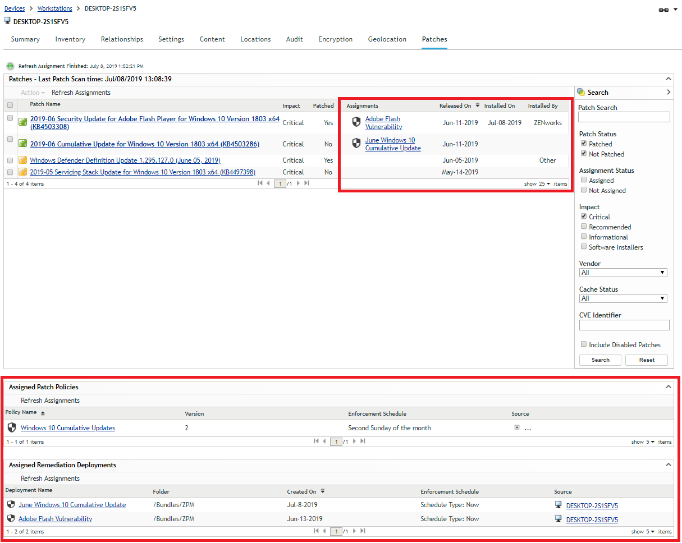Open the show 25 items dropdown
This screenshot has width=682, height=543.
(545, 184)
